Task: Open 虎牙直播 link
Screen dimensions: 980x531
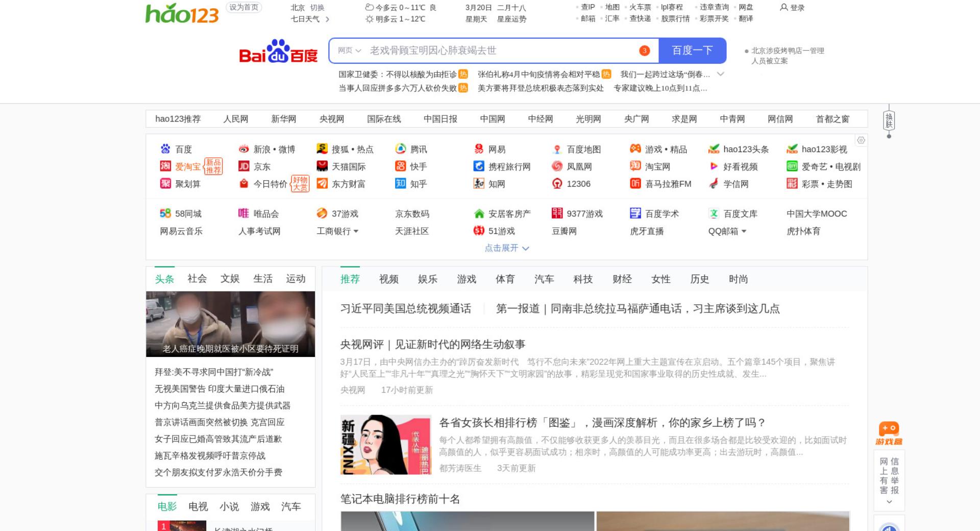Action: (x=647, y=231)
